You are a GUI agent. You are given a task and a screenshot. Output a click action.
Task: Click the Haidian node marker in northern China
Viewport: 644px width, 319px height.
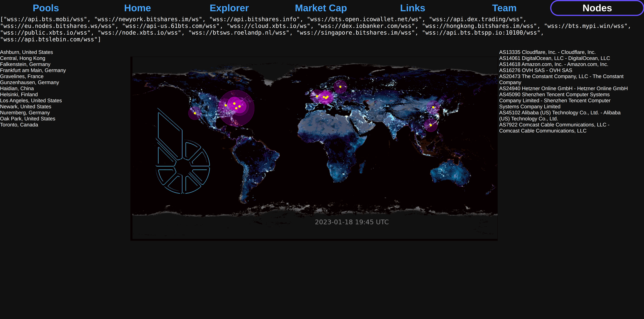(433, 107)
